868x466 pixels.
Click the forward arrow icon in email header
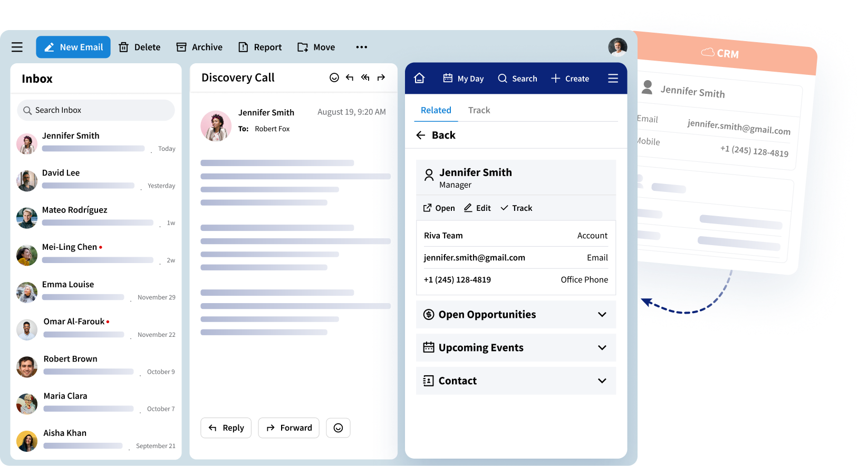[381, 77]
